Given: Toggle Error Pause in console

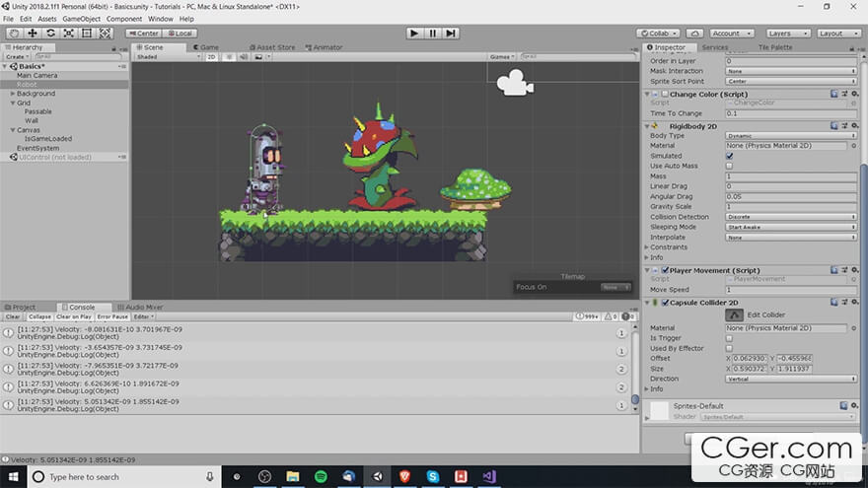Looking at the screenshot, I should pyautogui.click(x=112, y=317).
